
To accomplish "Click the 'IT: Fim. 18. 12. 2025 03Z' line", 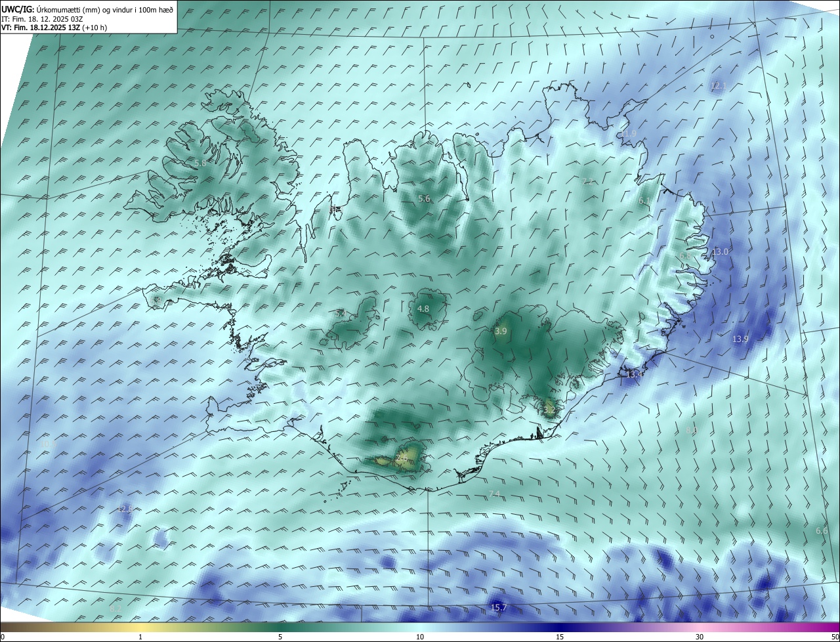I will (x=41, y=19).
